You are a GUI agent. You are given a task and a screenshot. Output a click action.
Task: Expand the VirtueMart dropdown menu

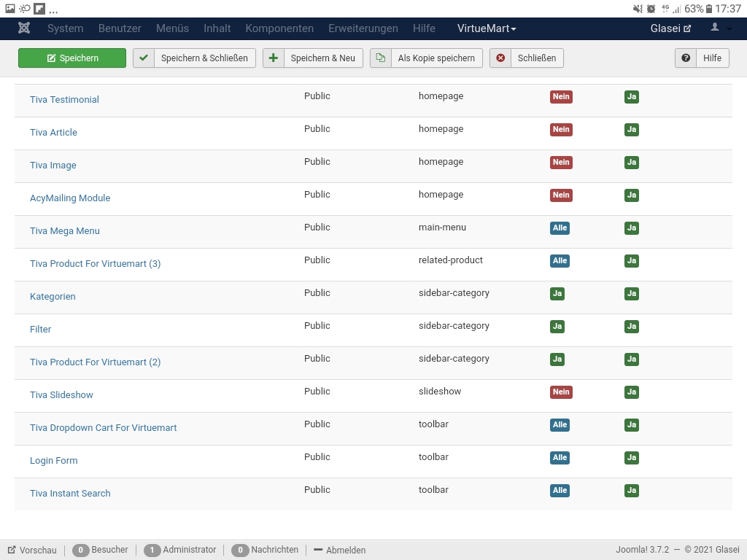(x=487, y=28)
